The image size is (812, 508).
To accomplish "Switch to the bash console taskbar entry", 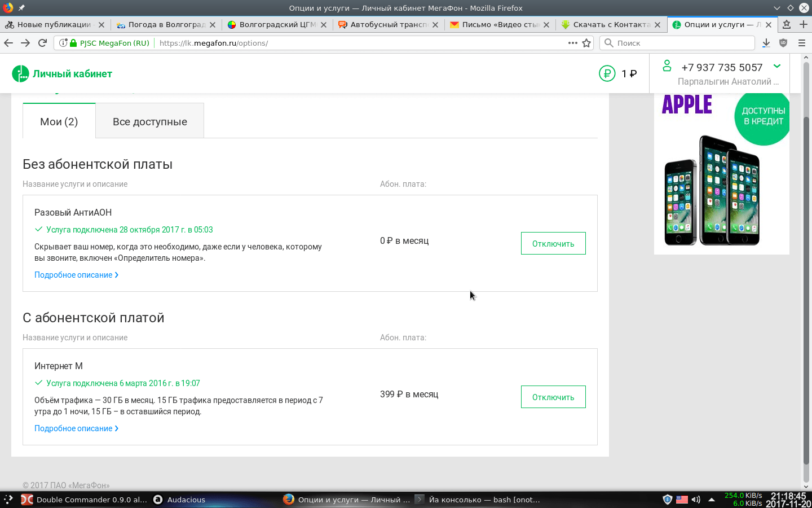I will (x=478, y=500).
